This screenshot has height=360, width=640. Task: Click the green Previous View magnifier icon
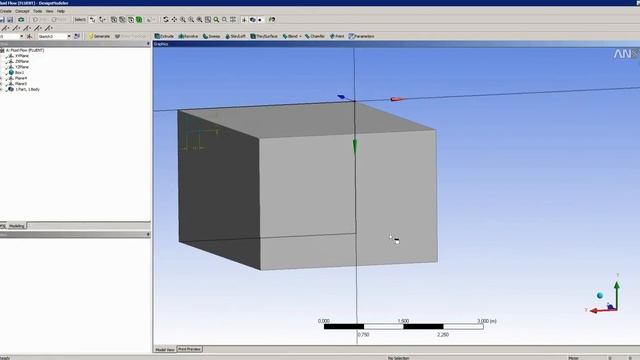pos(216,20)
